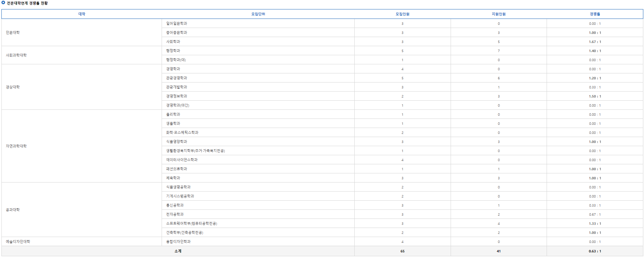Click the 1.00 : 1 ratio for 중어중문학과
644x258 pixels.
(595, 33)
